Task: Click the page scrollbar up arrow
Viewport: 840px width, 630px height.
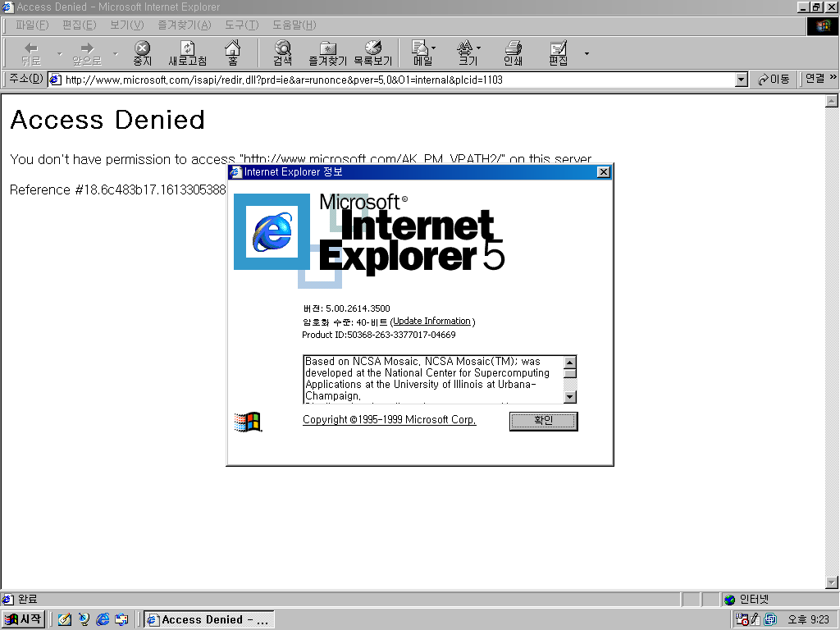Action: tap(832, 101)
